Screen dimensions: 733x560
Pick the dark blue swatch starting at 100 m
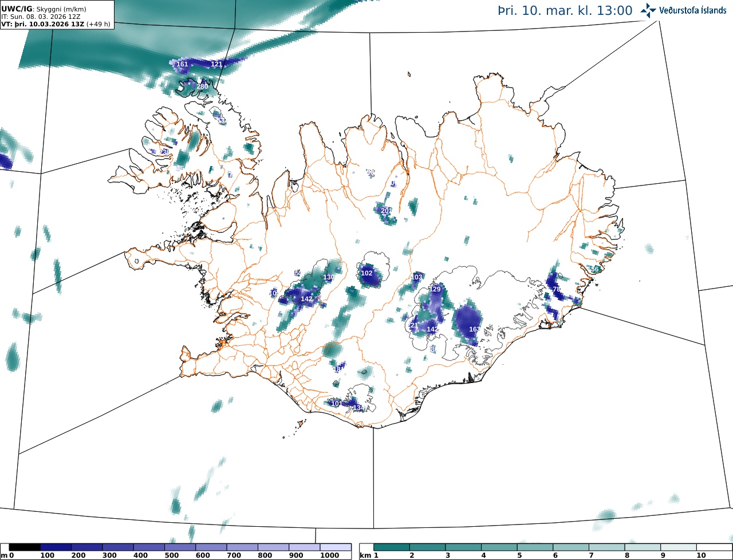point(56,547)
